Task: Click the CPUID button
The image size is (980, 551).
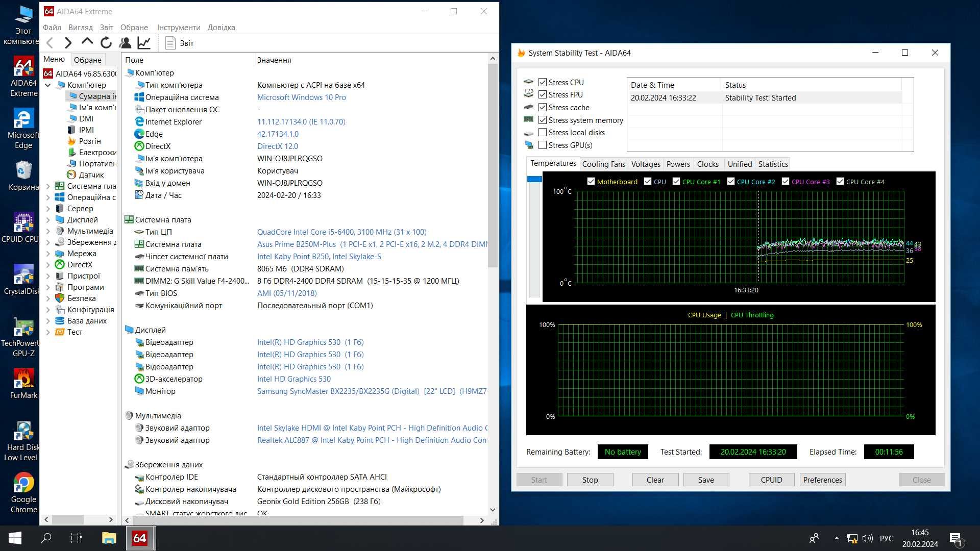Action: coord(771,480)
